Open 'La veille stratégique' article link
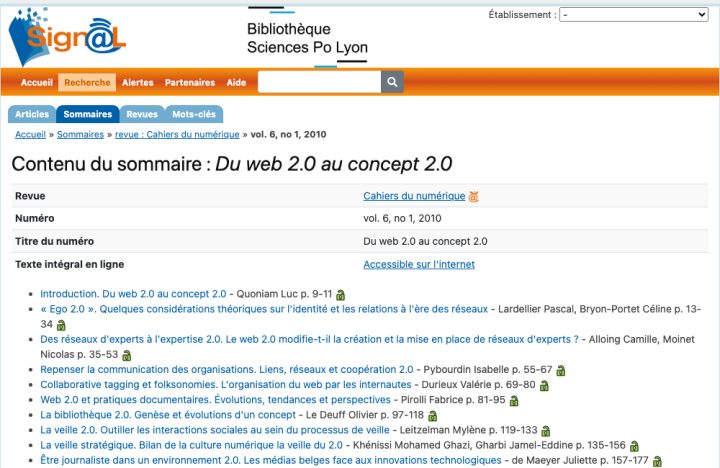720x468 pixels. [x=191, y=445]
